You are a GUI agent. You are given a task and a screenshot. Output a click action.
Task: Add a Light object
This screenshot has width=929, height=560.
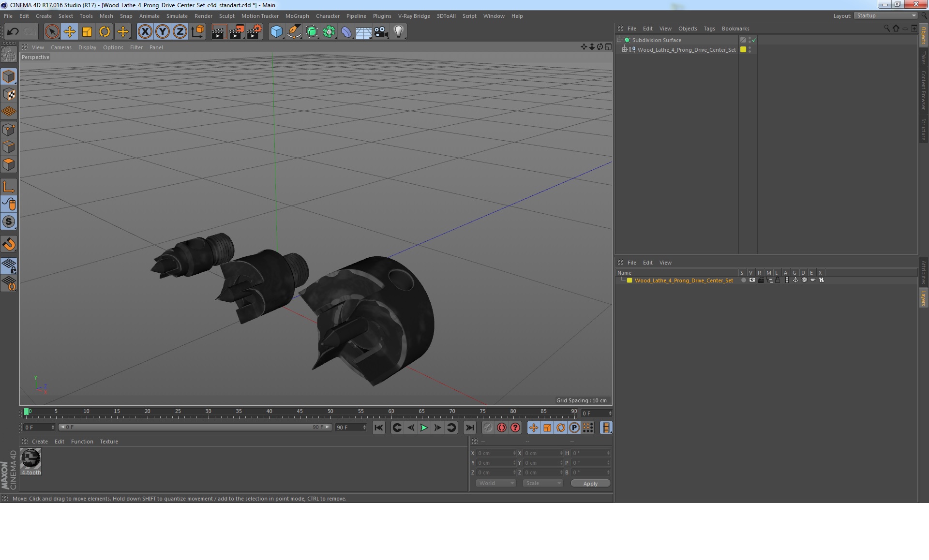398,32
